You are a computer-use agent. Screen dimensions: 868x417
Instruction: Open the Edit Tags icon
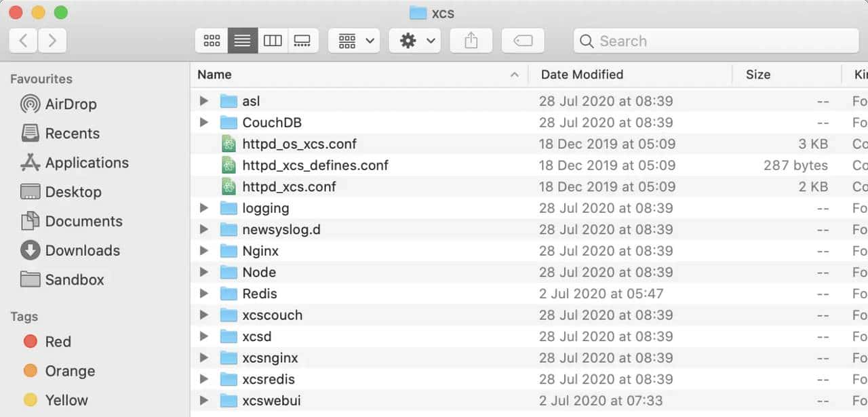(524, 41)
